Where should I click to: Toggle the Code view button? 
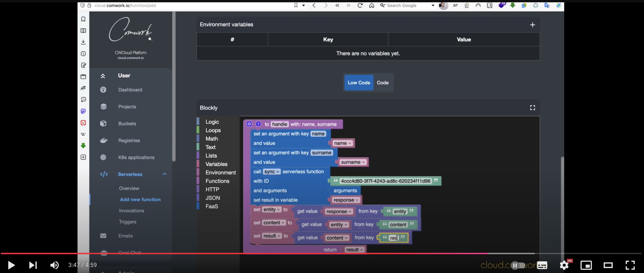(x=382, y=83)
